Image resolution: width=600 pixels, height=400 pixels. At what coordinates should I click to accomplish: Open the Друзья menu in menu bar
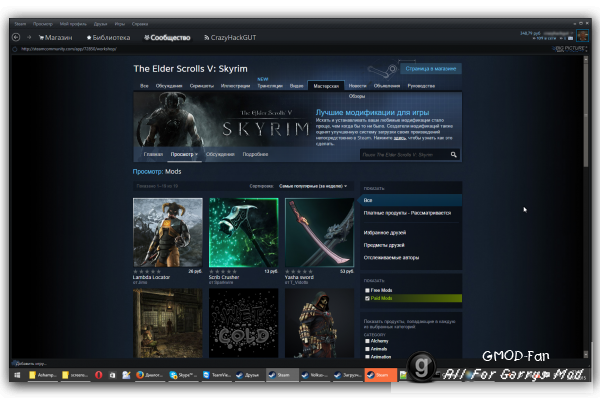click(x=100, y=24)
